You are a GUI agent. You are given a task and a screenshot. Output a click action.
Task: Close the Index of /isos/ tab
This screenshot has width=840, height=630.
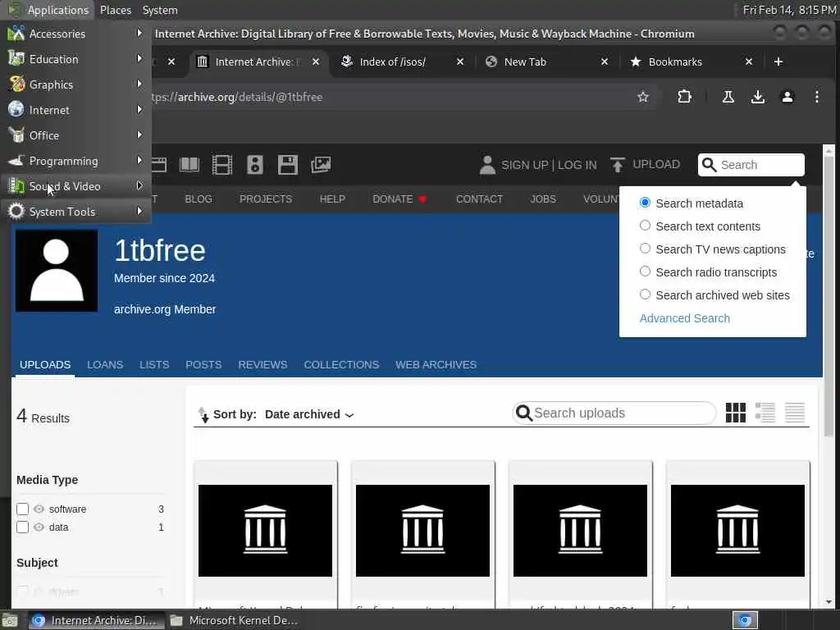[x=460, y=62]
